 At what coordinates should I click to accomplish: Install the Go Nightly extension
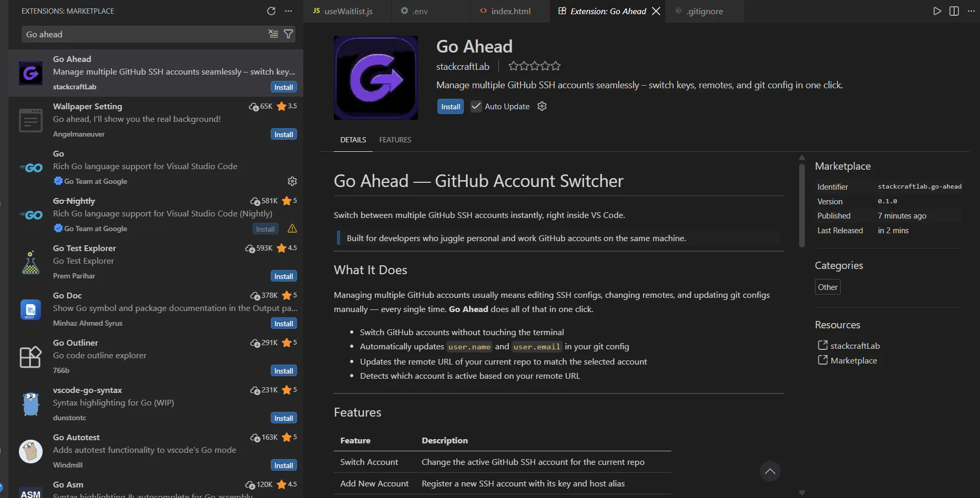point(265,229)
